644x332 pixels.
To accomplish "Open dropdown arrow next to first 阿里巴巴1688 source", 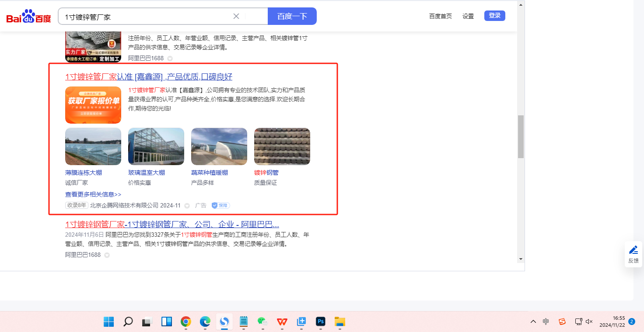I will [170, 59].
